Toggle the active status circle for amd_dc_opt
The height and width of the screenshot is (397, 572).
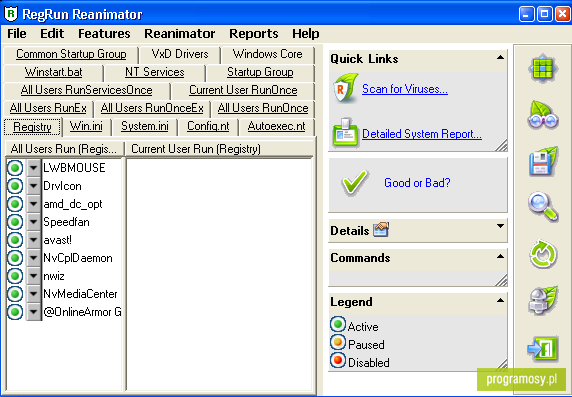(x=15, y=204)
